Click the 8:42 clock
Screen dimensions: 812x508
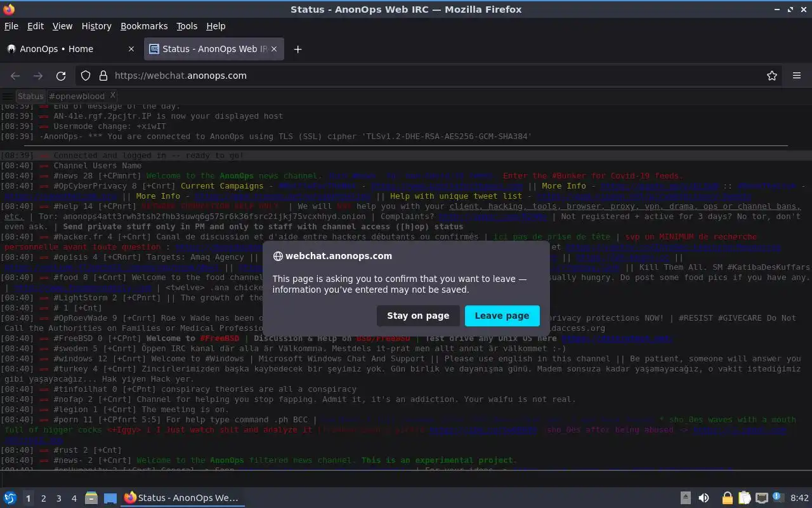click(799, 498)
